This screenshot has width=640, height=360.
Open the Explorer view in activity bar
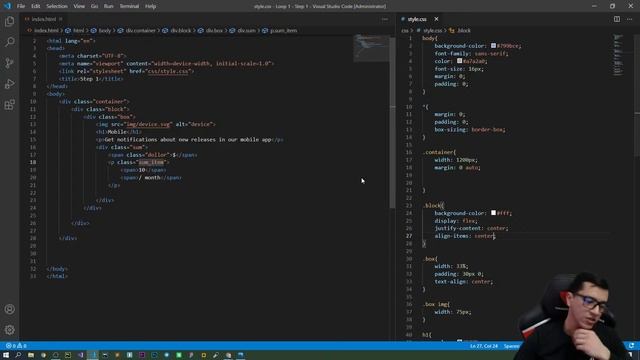pyautogui.click(x=9, y=21)
